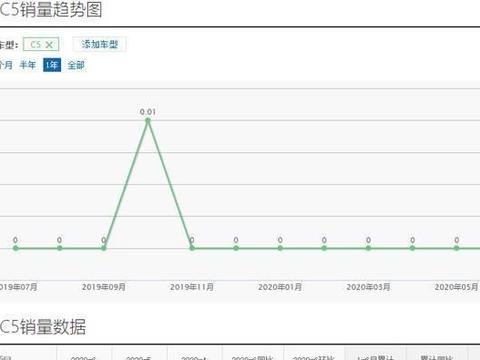The width and height of the screenshot is (480, 360).
Task: Click the data point between 2019年11月 and 2020年01月
Action: click(x=236, y=248)
